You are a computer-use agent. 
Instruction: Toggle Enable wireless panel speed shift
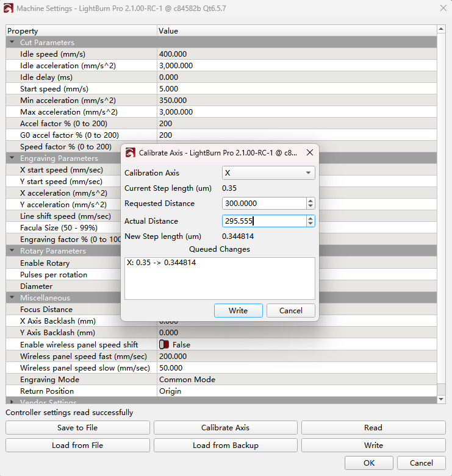[164, 345]
